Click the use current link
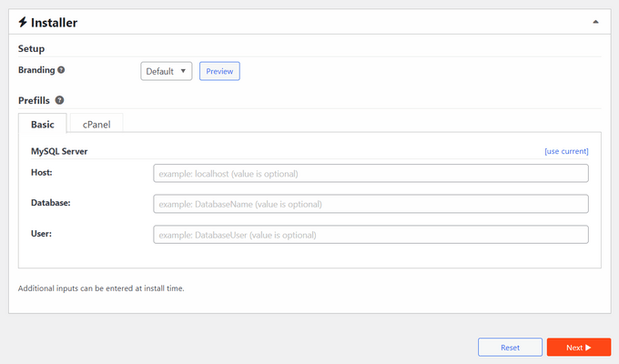Screen dimensions: 619x364 pos(566,151)
